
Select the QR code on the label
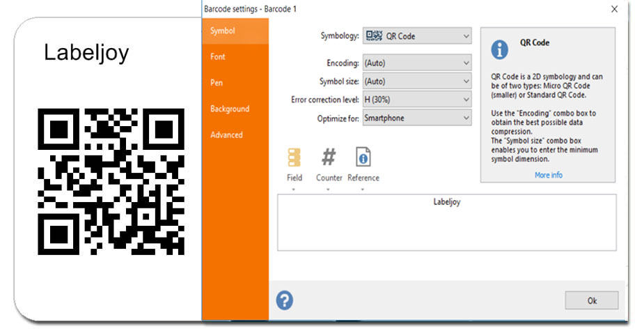coord(111,182)
